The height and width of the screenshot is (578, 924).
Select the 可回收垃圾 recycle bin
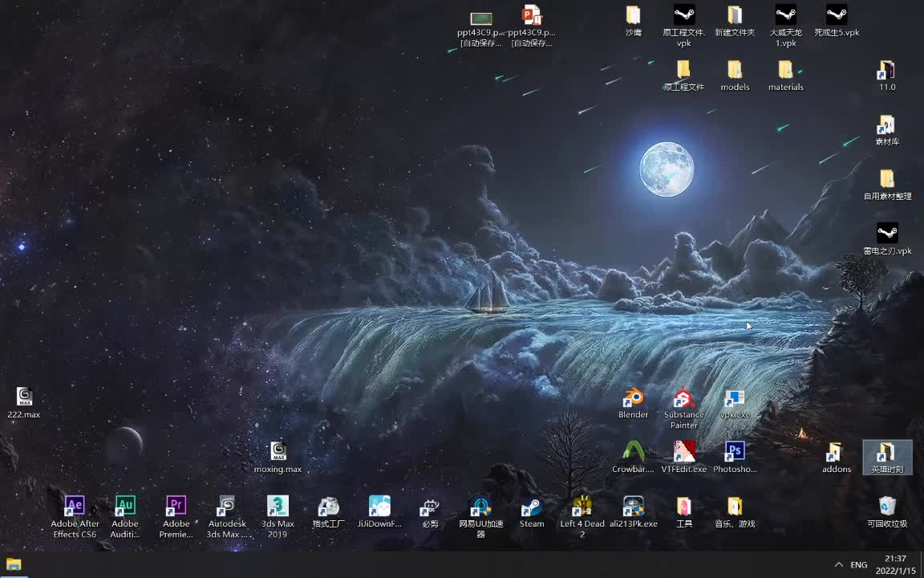coord(887,511)
